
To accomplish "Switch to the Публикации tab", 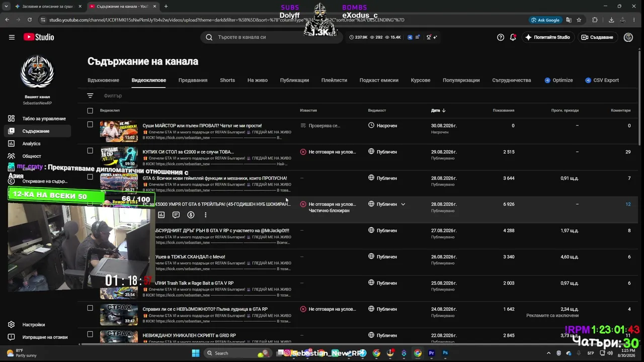I will tap(294, 80).
